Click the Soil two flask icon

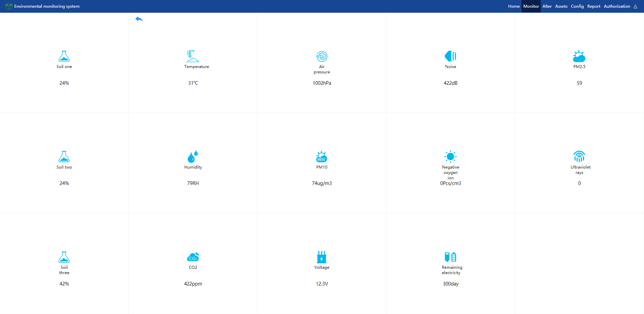click(64, 156)
